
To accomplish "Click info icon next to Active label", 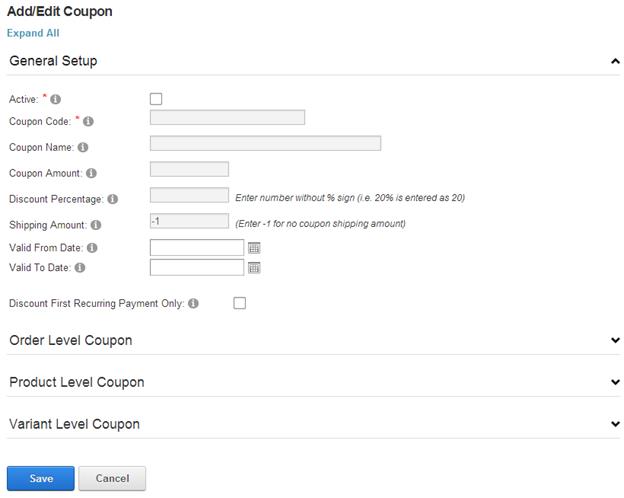I will click(56, 99).
